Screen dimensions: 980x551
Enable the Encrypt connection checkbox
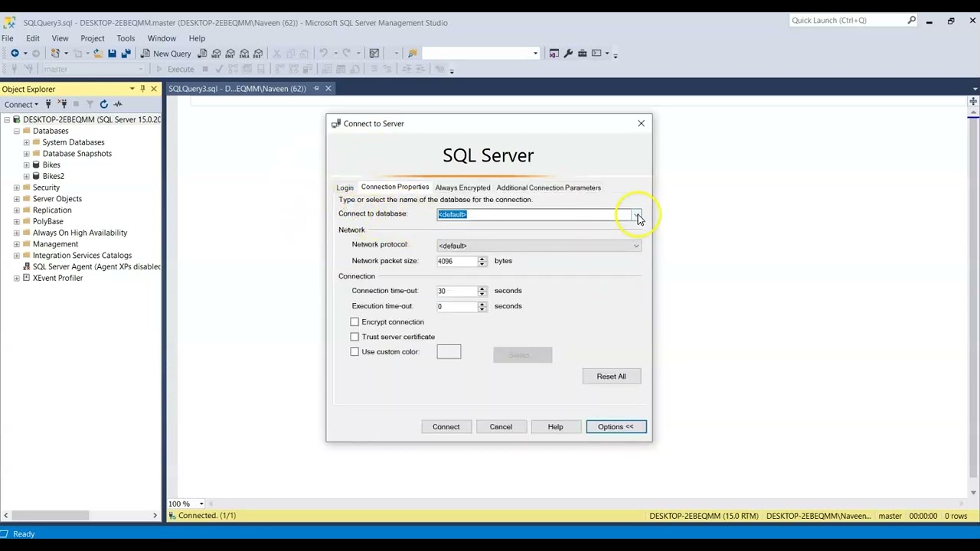click(x=354, y=322)
